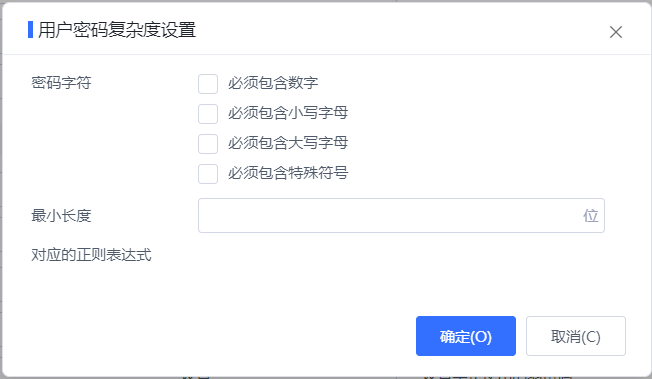Check the 必须包含大写字母 checkbox box

[208, 144]
